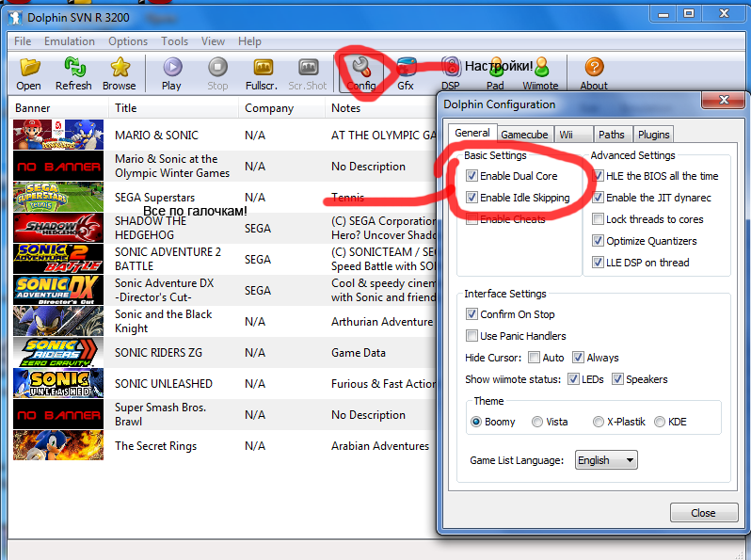Select the General tab
The height and width of the screenshot is (560, 751).
[x=472, y=133]
